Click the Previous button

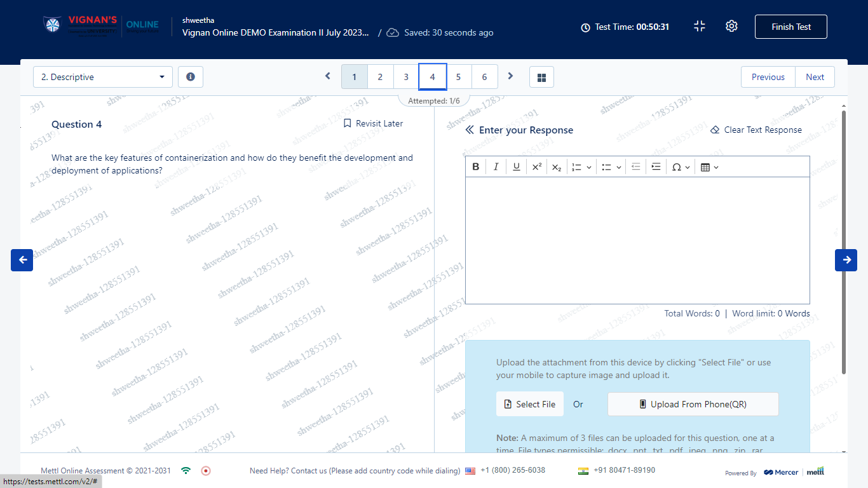point(768,77)
